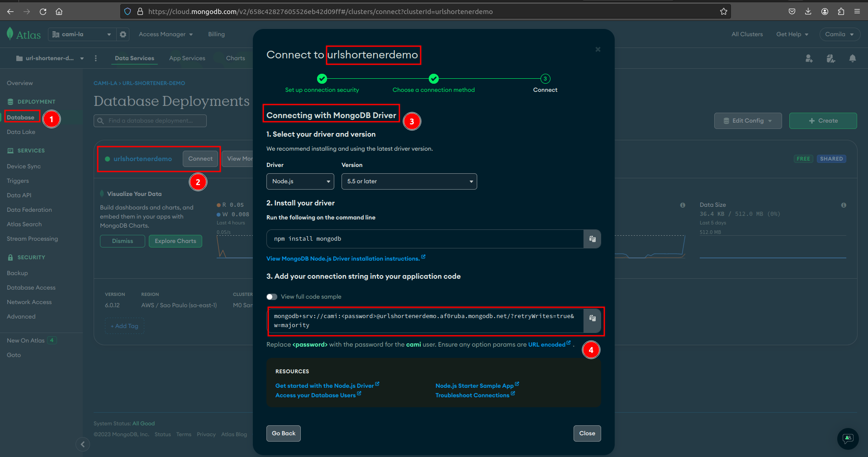
Task: Click the browser forward arrow
Action: tap(27, 11)
